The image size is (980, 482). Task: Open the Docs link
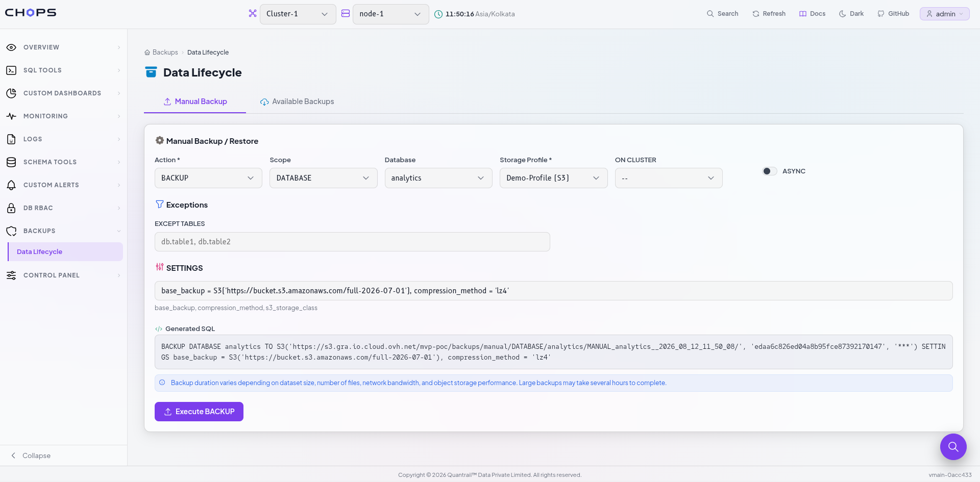tap(812, 14)
